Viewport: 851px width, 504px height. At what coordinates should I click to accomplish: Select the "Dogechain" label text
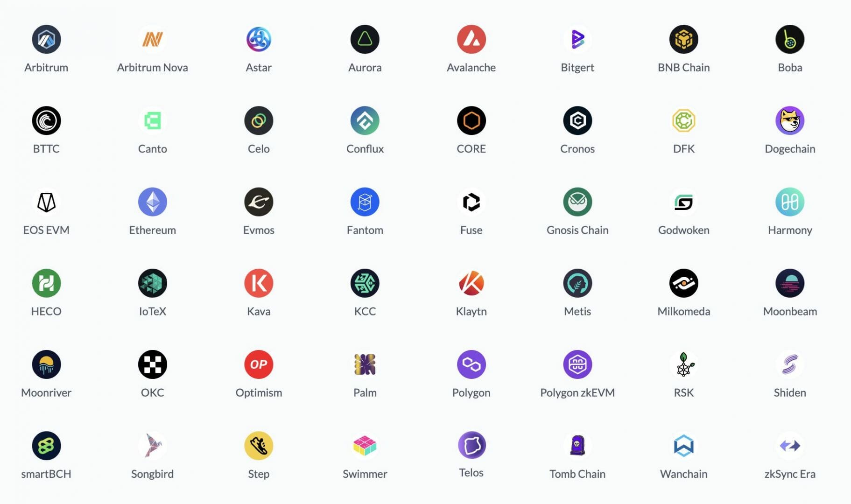coord(790,149)
